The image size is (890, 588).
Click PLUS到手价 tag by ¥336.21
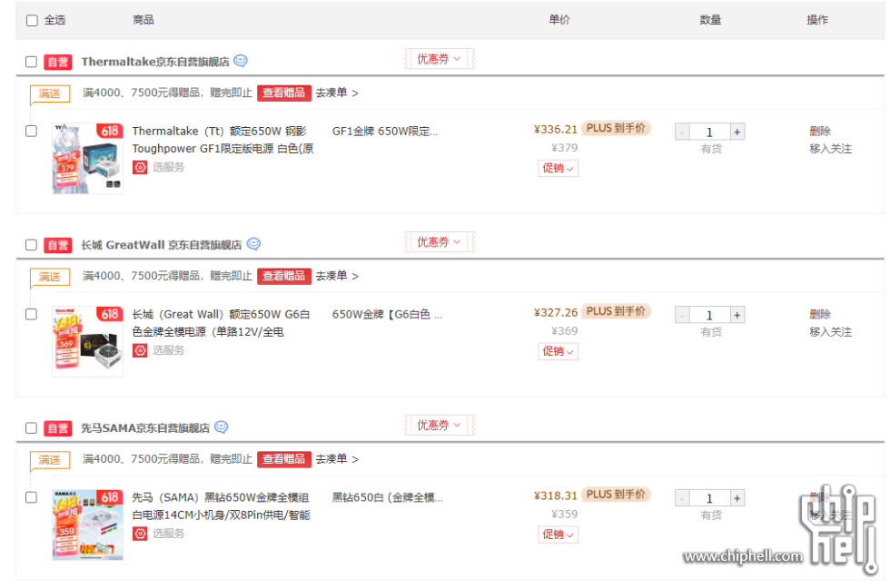click(x=616, y=128)
